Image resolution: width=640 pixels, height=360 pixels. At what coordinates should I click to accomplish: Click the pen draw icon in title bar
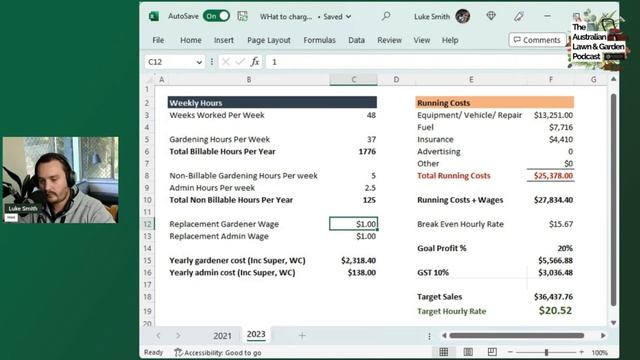coord(519,16)
